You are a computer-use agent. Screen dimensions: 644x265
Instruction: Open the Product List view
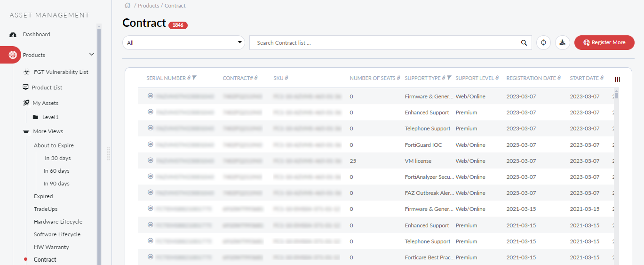tap(47, 88)
